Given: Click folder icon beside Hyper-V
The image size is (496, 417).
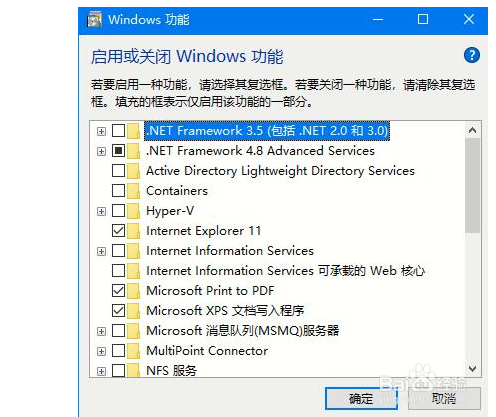Looking at the screenshot, I should pyautogui.click(x=133, y=211).
